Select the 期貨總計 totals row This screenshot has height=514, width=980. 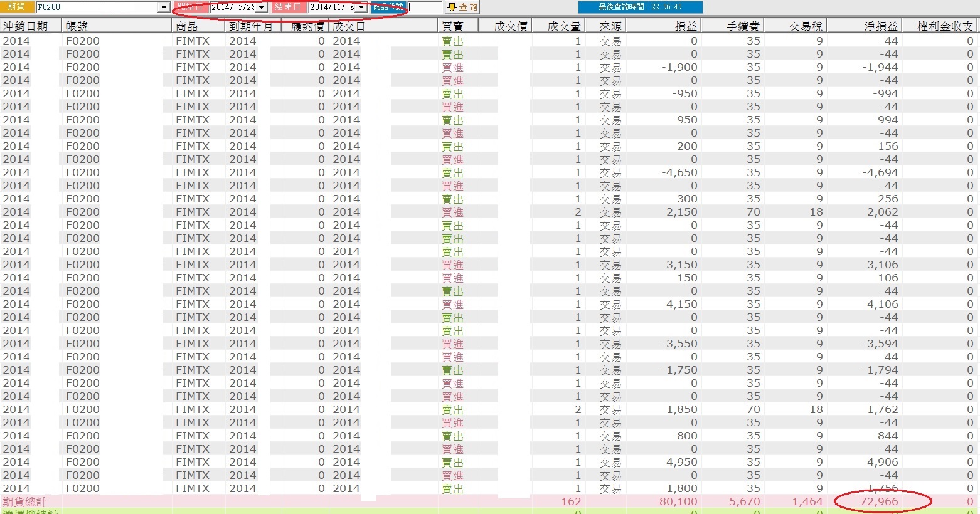coord(489,501)
